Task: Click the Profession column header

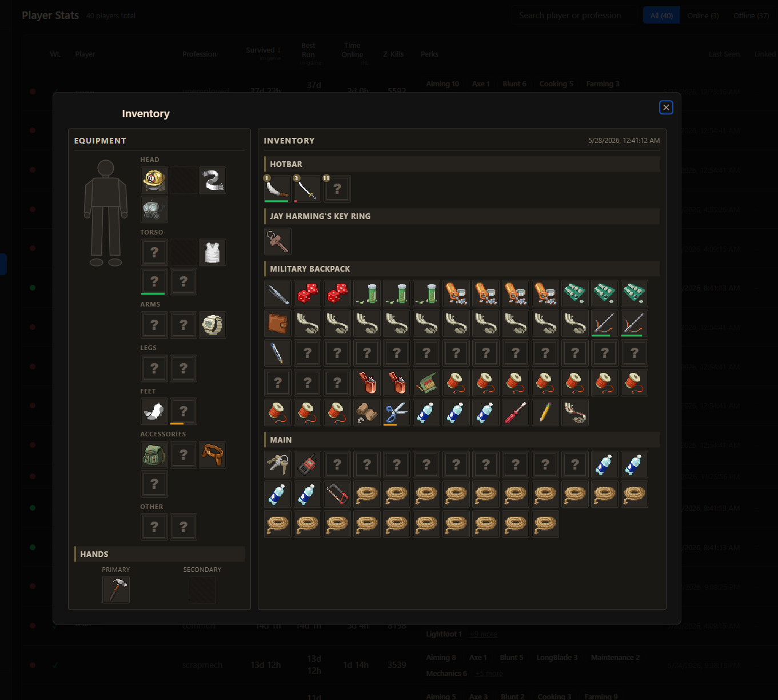Action: coord(200,54)
